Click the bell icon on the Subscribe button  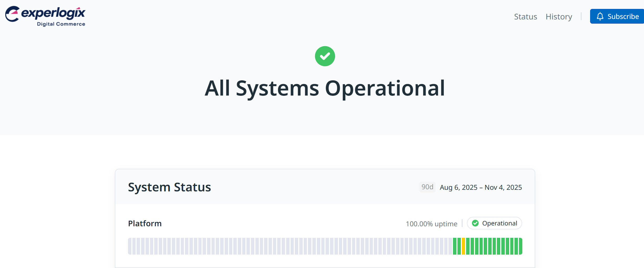coord(600,16)
